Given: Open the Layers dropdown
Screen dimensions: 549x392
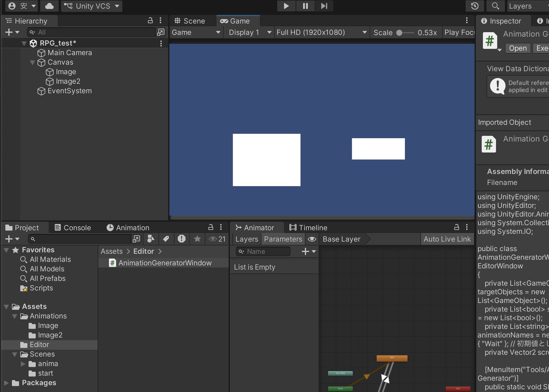Looking at the screenshot, I should (528, 6).
